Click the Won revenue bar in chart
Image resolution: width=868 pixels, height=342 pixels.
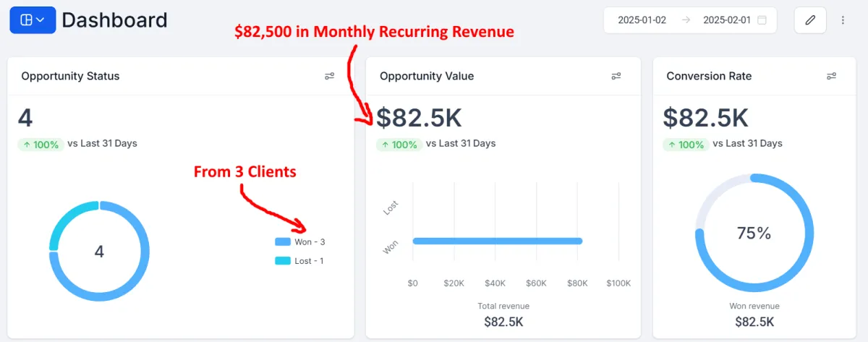pos(498,241)
